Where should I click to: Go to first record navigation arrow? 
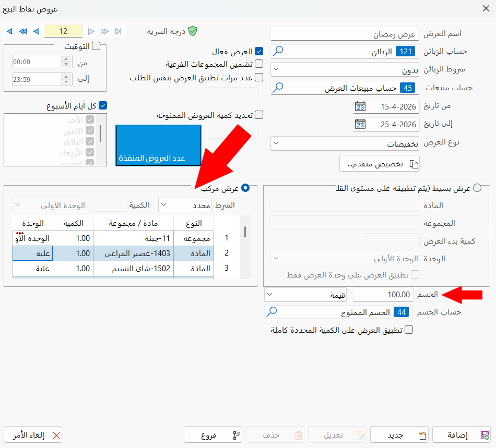tap(9, 31)
